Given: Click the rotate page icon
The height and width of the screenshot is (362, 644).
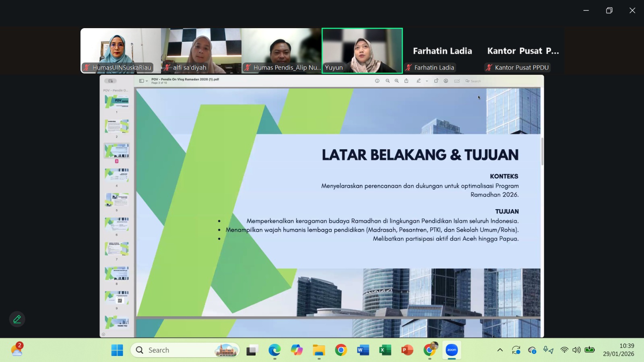Looking at the screenshot, I should point(436,81).
